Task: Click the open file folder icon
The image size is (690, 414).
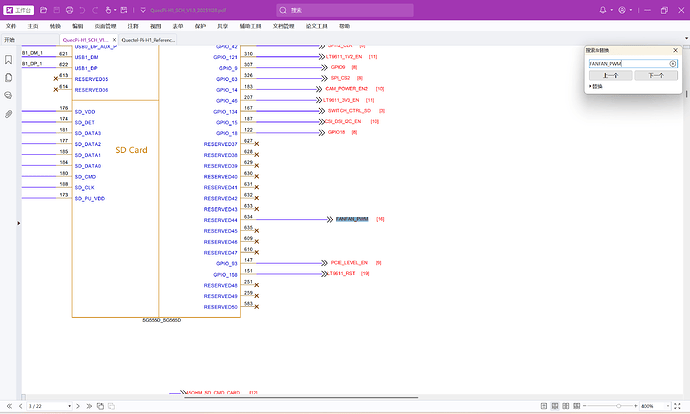Action: [x=44, y=10]
